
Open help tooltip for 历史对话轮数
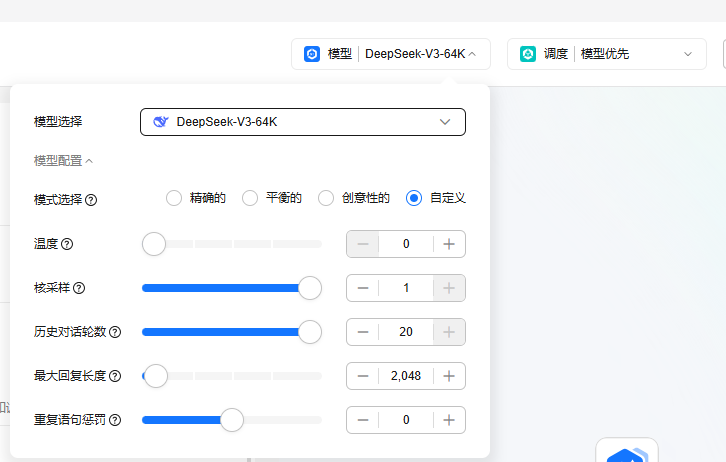click(x=115, y=332)
